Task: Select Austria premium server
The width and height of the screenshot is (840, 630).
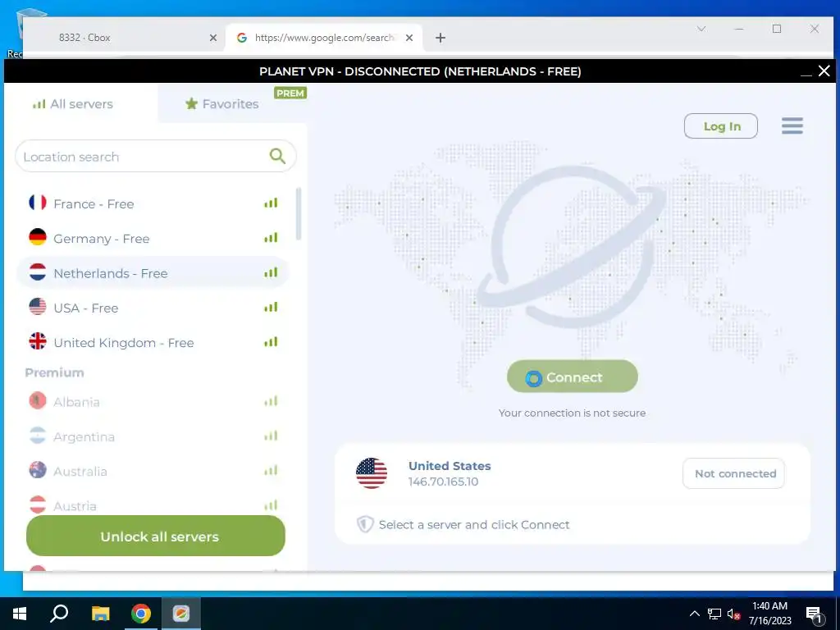Action: tap(153, 505)
